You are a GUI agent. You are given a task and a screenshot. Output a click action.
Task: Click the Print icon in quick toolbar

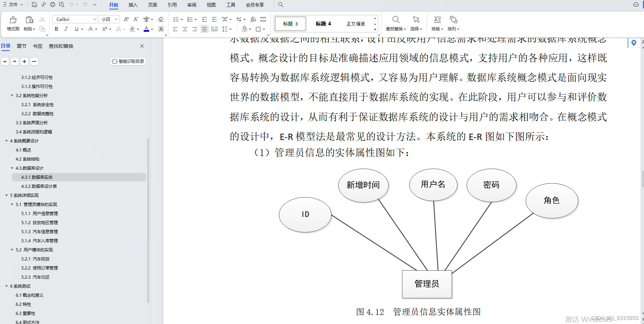point(53,5)
